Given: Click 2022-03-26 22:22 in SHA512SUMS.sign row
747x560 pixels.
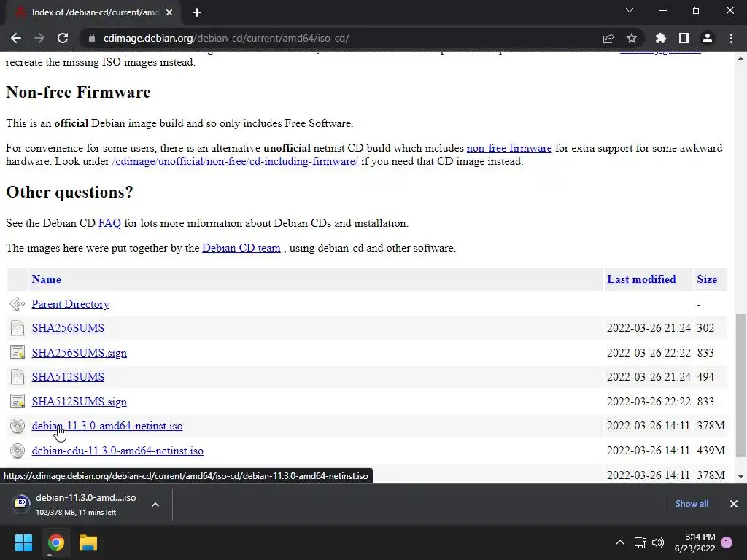Looking at the screenshot, I should pyautogui.click(x=649, y=402).
